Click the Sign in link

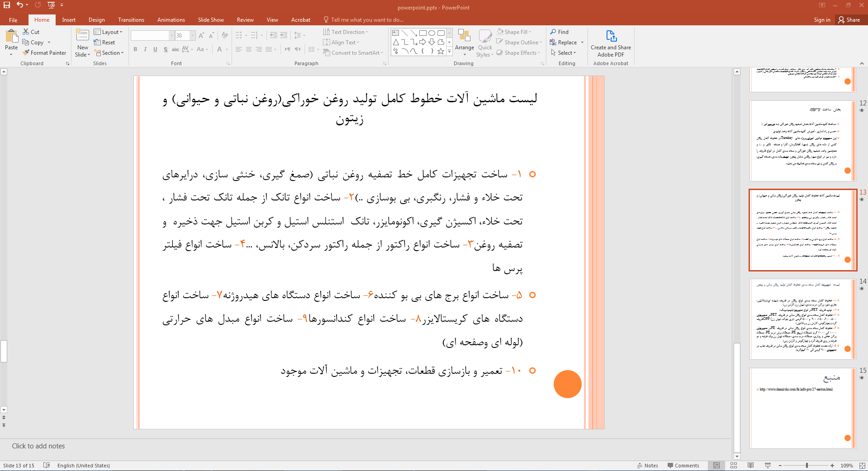point(822,20)
